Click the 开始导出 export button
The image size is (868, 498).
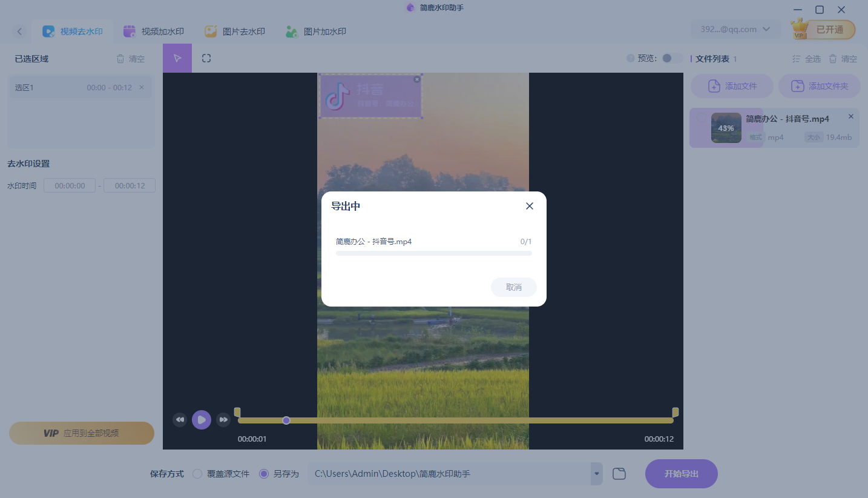pyautogui.click(x=681, y=473)
